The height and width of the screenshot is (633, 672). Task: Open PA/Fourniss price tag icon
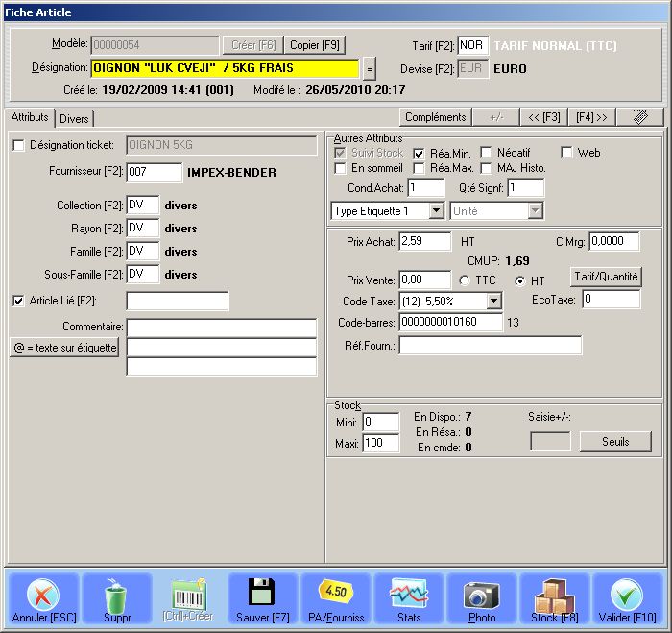pyautogui.click(x=336, y=591)
